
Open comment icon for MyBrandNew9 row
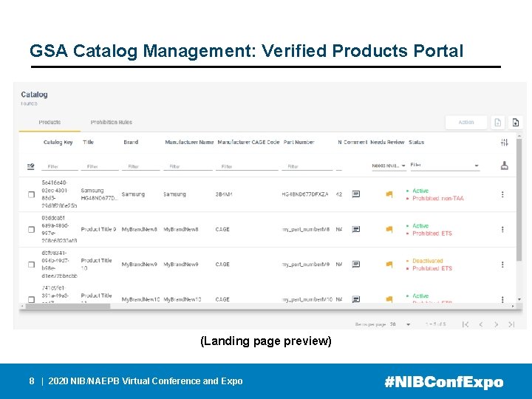click(x=355, y=265)
